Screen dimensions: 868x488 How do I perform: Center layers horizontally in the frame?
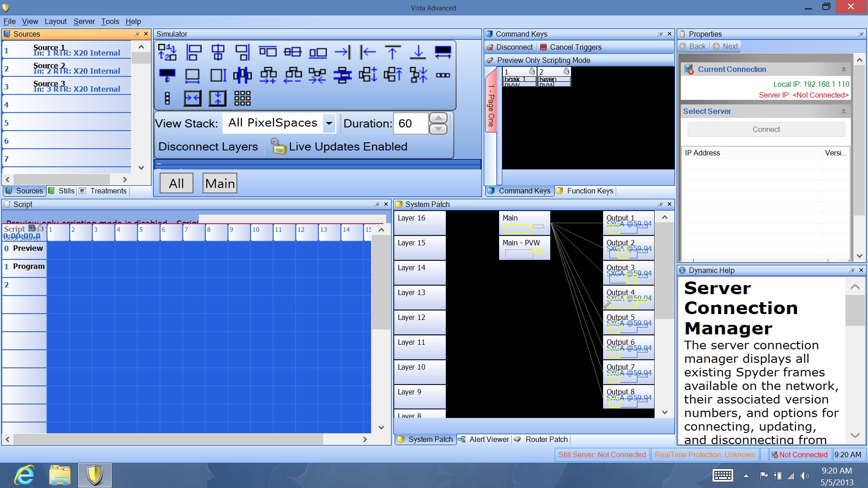[x=193, y=99]
